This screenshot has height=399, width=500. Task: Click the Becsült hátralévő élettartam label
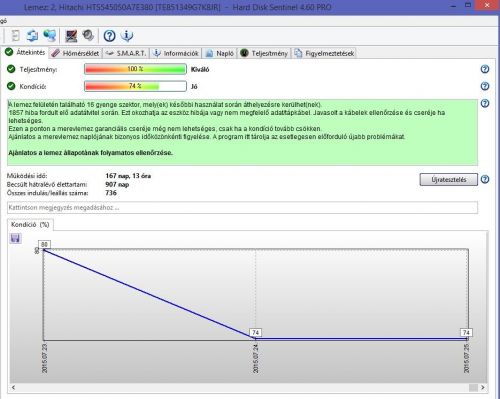(47, 184)
